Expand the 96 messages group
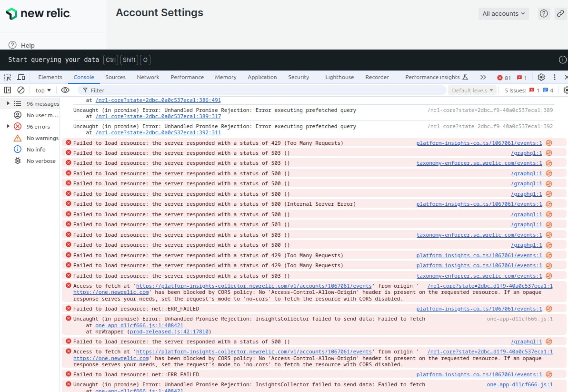 (x=8, y=104)
